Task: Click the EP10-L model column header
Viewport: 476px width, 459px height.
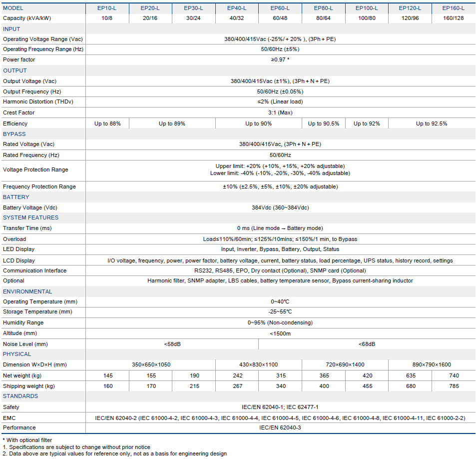Action: (107, 8)
